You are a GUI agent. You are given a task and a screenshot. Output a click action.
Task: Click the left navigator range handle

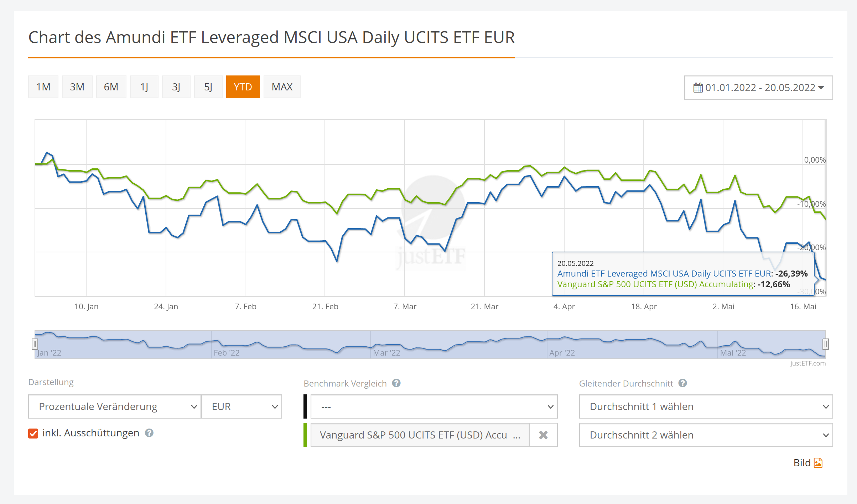tap(35, 344)
